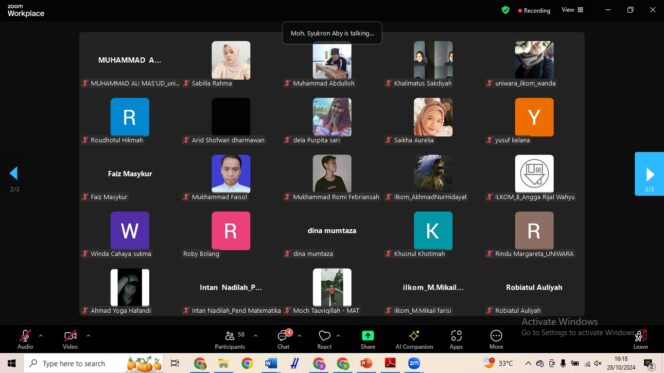
Task: Expand the Participants options caret
Action: [255, 336]
